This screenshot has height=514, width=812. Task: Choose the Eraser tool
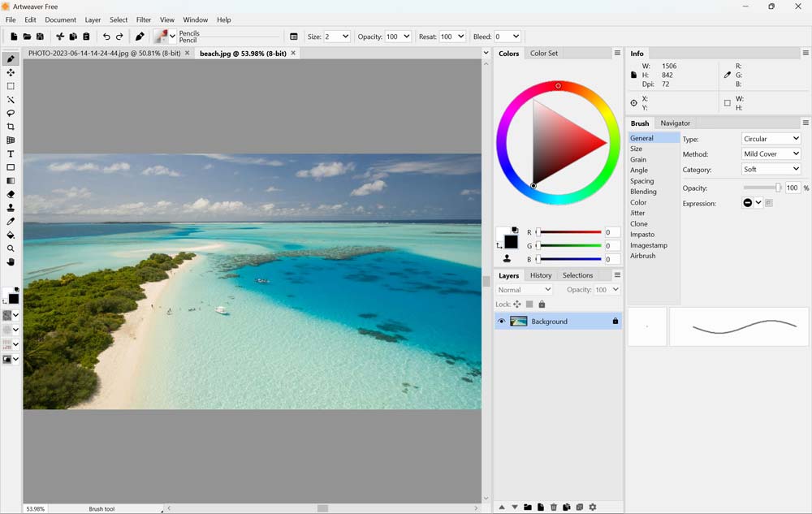[11, 194]
